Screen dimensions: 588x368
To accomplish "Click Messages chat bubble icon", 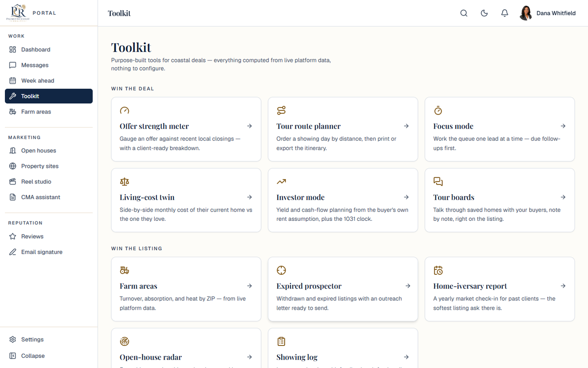I will click(13, 65).
